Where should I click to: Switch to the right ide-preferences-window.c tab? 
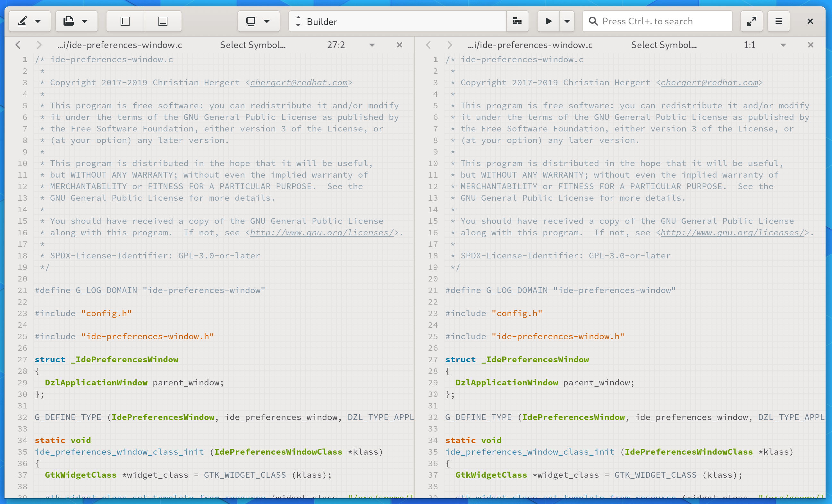pos(530,45)
